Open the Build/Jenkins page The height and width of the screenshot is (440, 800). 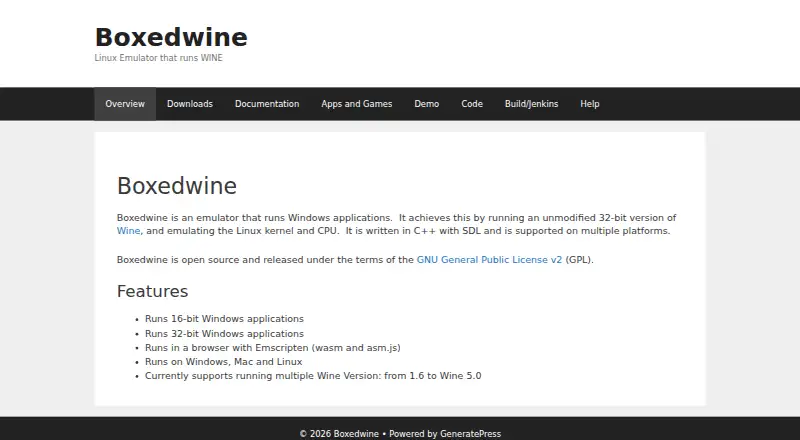point(531,104)
